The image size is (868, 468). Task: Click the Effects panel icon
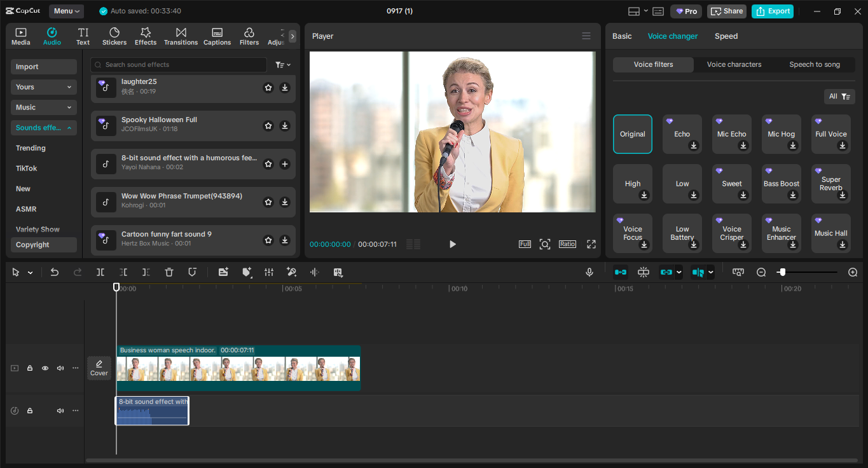point(146,35)
